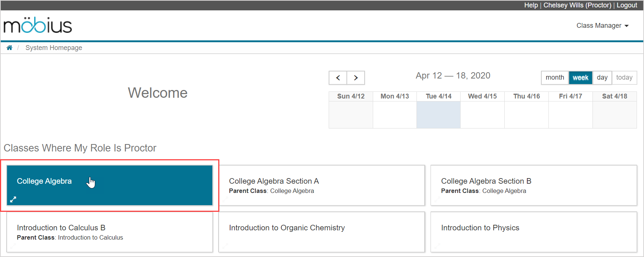This screenshot has width=644, height=257.
Task: Click the Möbius logo
Action: click(38, 26)
